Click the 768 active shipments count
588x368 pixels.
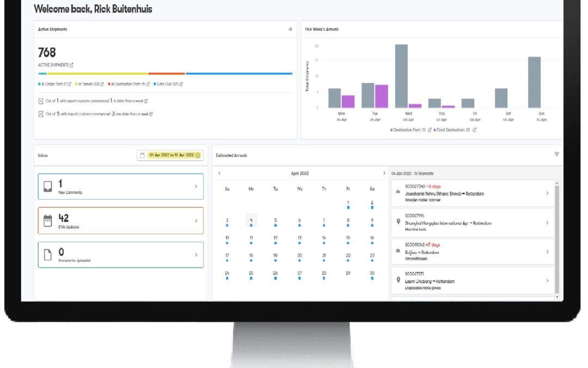47,52
